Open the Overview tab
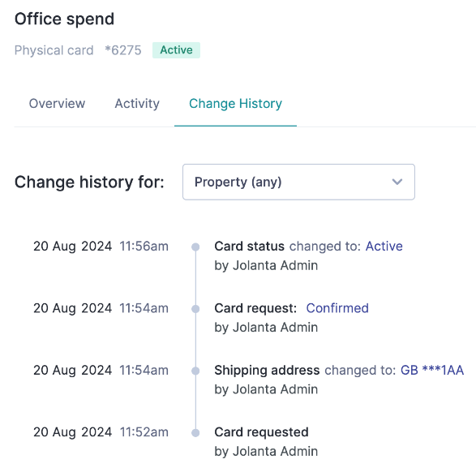 click(57, 104)
